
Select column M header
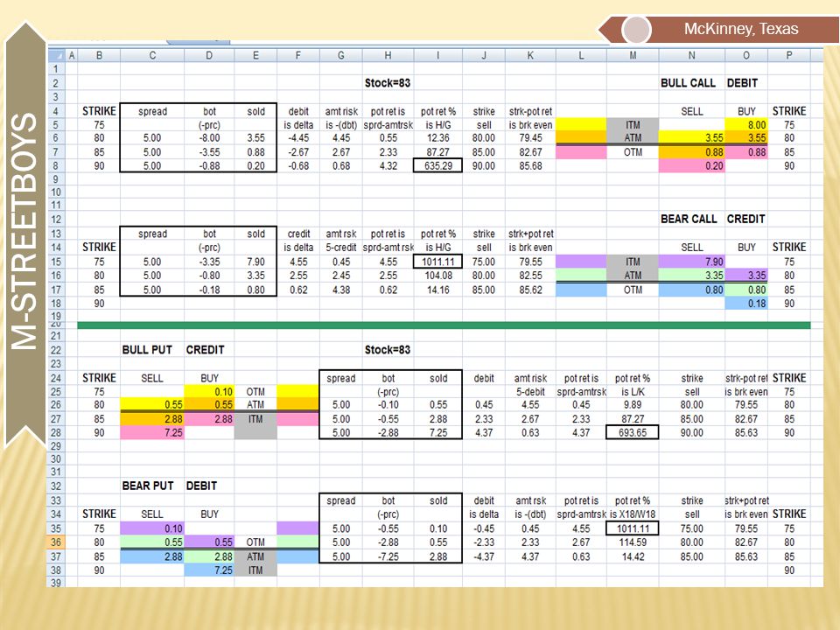click(633, 55)
